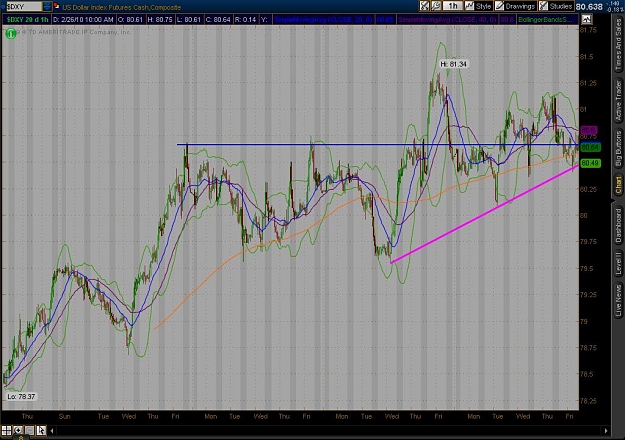Click the SimpleMovingAvg (CLOSE, 20, 0) study label

323,19
